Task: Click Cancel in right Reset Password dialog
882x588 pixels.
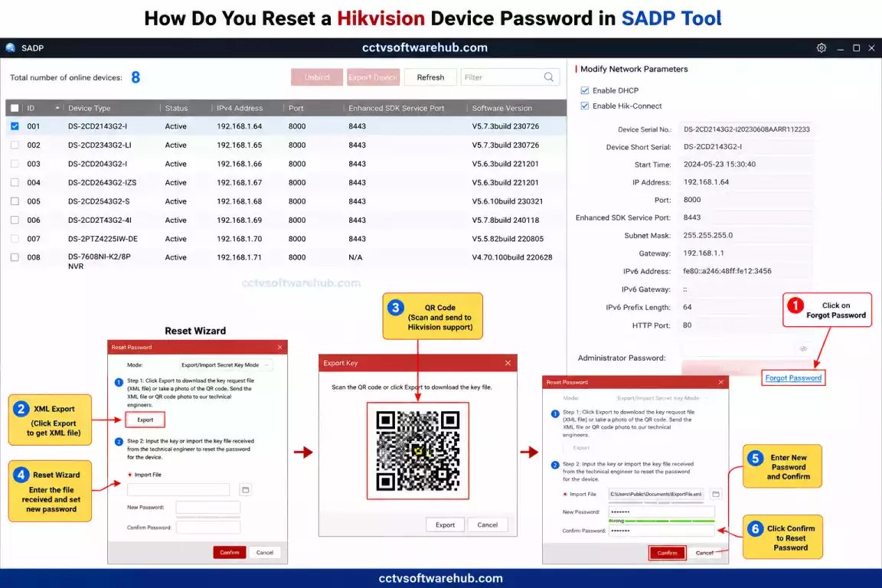Action: 704,553
